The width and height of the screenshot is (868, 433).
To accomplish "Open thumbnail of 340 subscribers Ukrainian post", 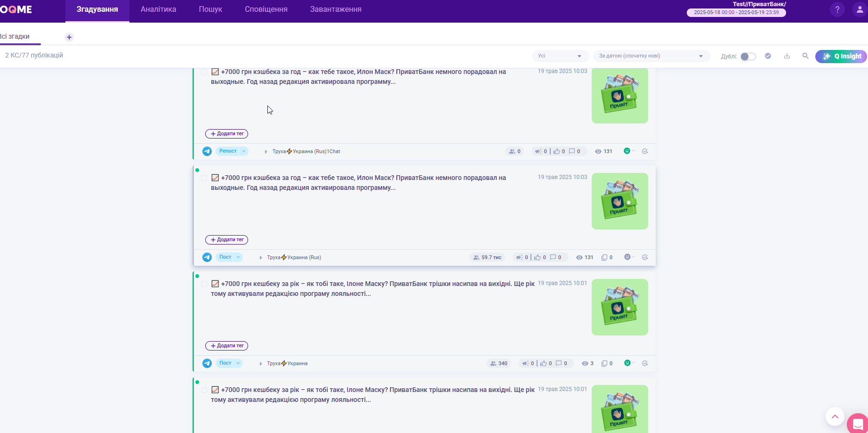I will pyautogui.click(x=620, y=307).
